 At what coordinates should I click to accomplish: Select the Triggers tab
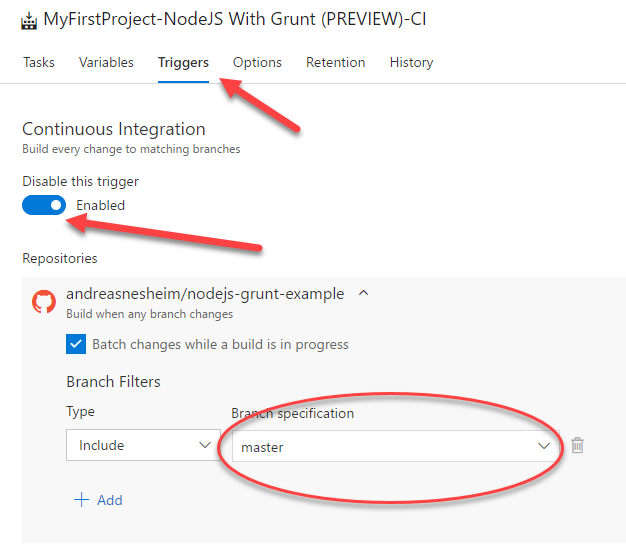tap(183, 63)
